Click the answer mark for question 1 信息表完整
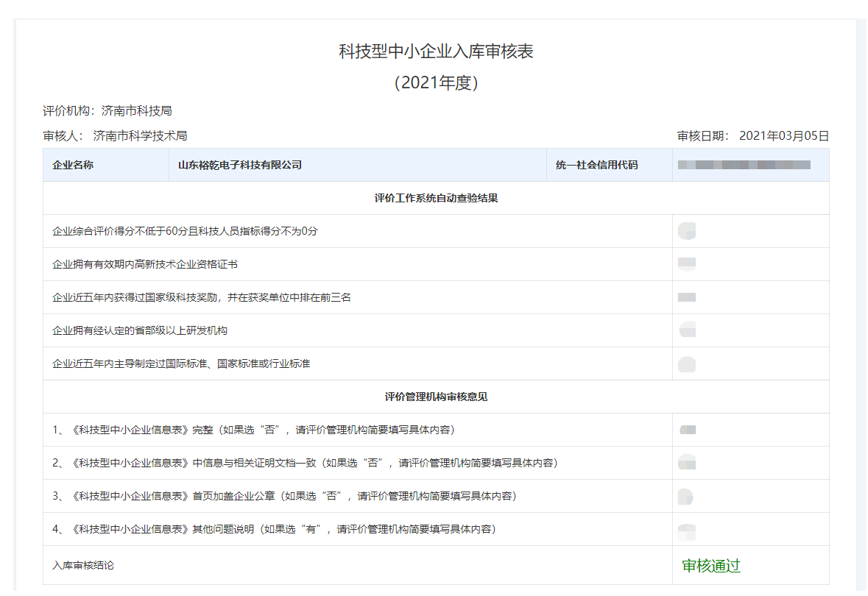Image resolution: width=868 pixels, height=596 pixels. pos(686,430)
